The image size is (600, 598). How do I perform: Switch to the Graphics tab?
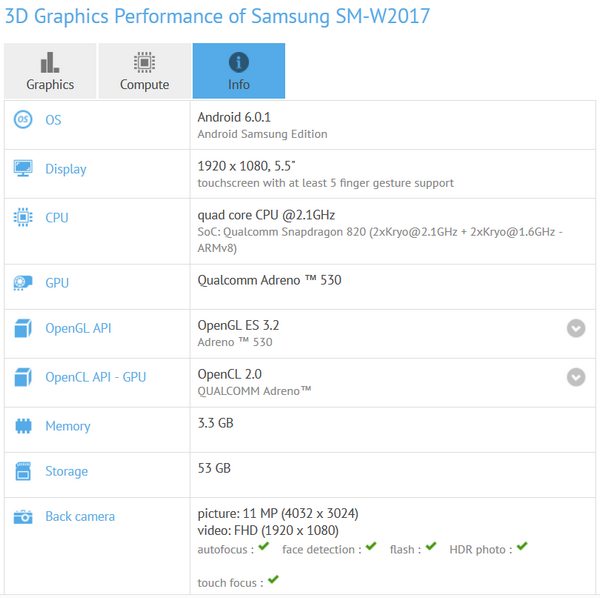[50, 71]
